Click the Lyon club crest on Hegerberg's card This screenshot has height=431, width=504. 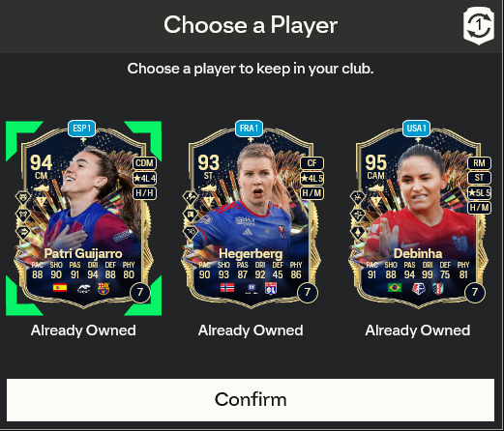coord(271,289)
